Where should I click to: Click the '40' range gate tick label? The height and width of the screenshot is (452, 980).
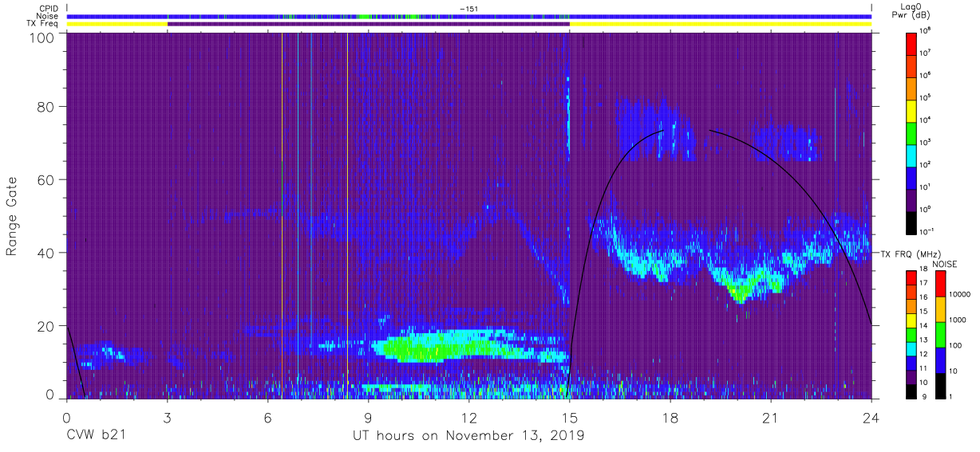[44, 253]
